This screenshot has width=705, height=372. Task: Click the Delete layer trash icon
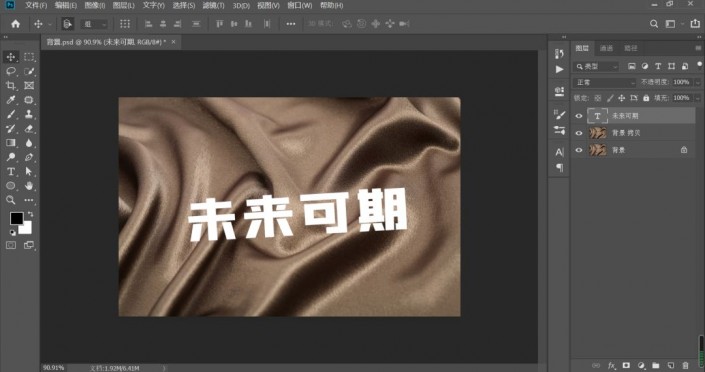pyautogui.click(x=685, y=365)
